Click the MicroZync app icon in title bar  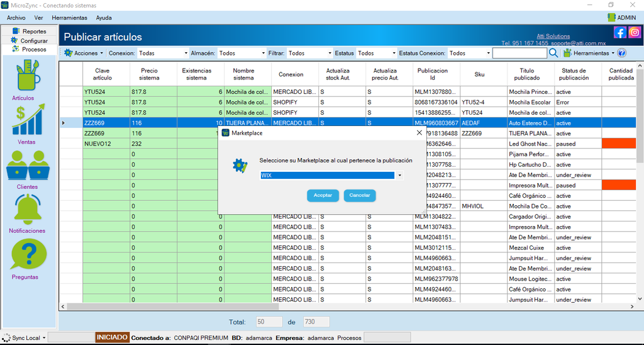[x=5, y=5]
